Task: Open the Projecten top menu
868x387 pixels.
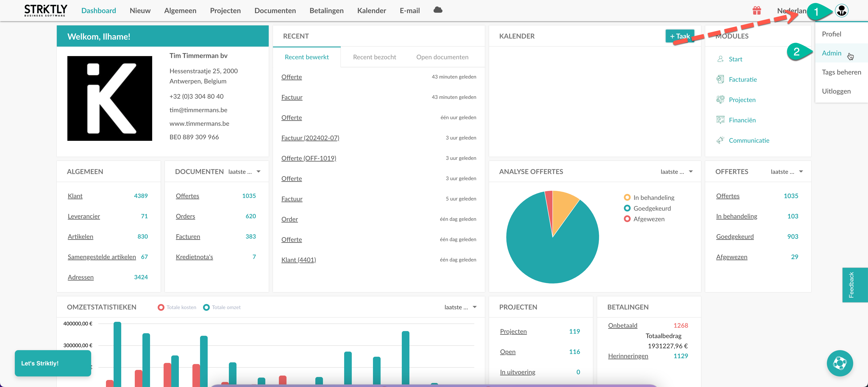Action: (225, 10)
